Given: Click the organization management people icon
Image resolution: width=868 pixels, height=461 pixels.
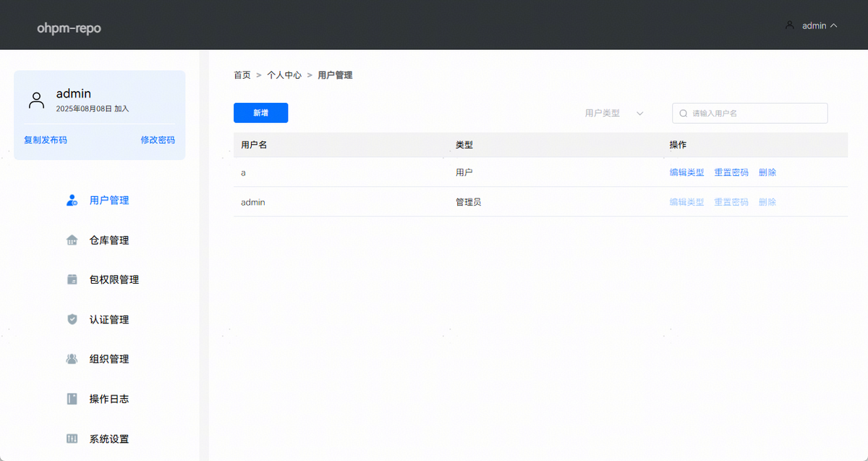Looking at the screenshot, I should click(72, 359).
